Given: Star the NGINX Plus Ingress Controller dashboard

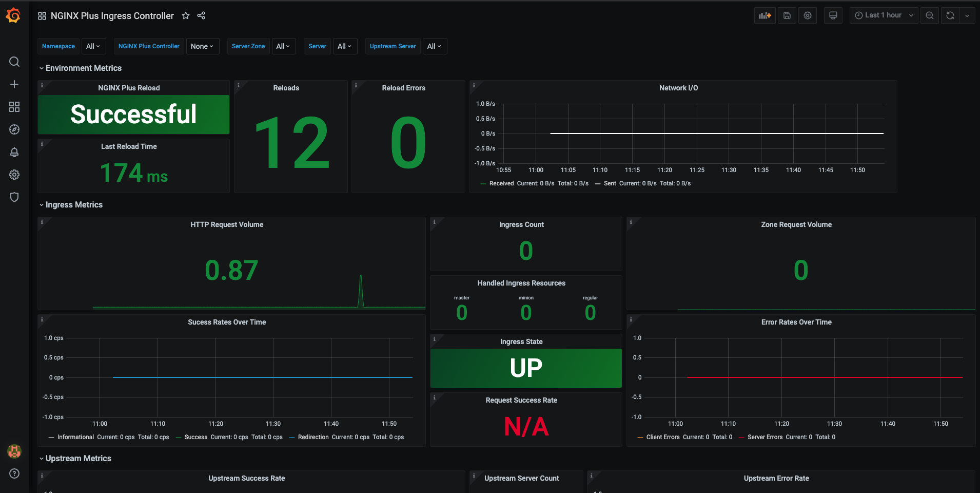Looking at the screenshot, I should [186, 16].
